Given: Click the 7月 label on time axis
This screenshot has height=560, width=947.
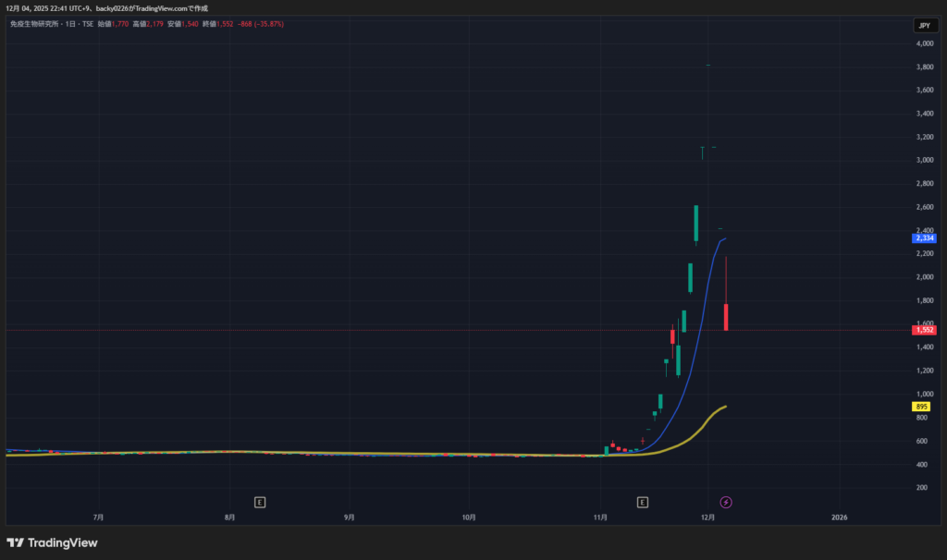Looking at the screenshot, I should click(98, 517).
